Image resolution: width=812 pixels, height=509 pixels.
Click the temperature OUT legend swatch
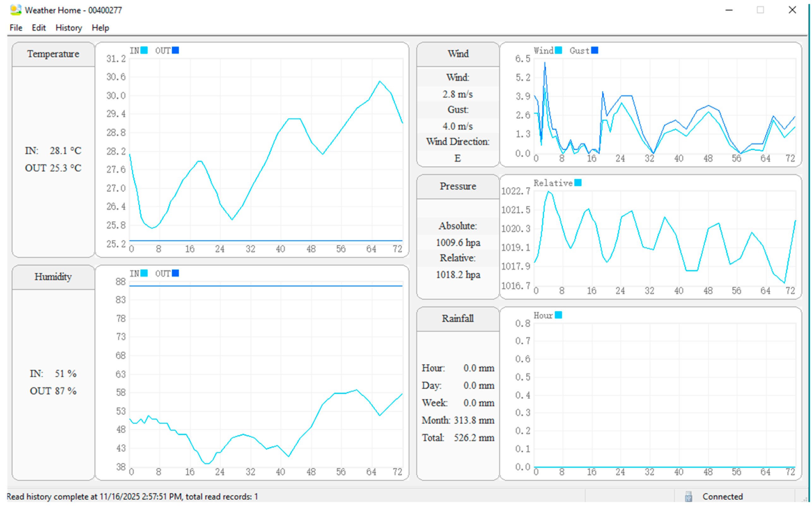pyautogui.click(x=175, y=50)
